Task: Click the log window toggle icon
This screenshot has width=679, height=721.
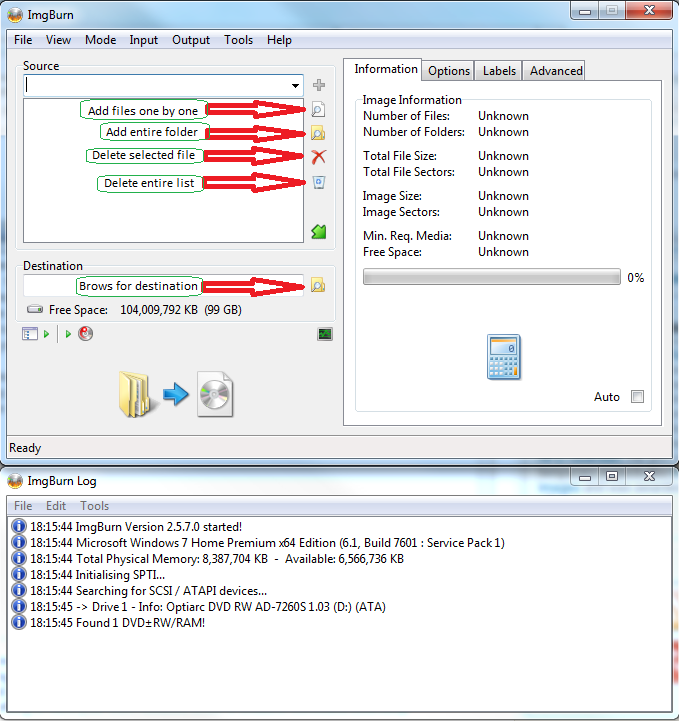Action: [x=29, y=334]
